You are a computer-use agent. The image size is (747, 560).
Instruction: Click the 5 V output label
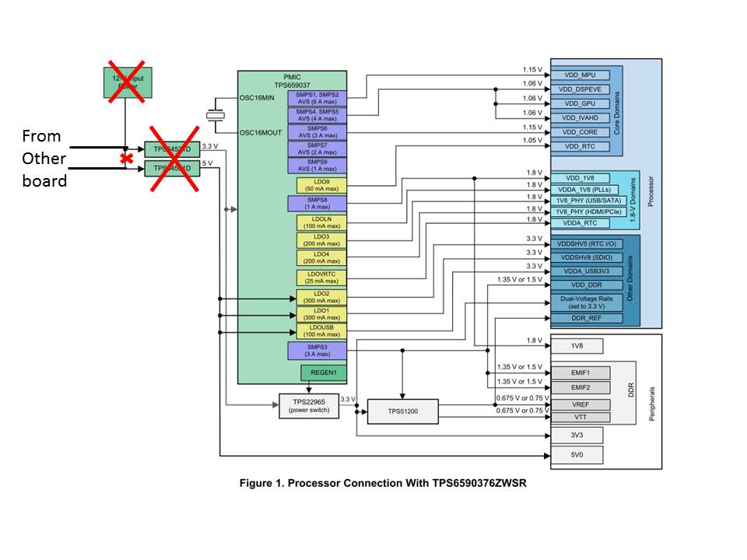(x=207, y=163)
